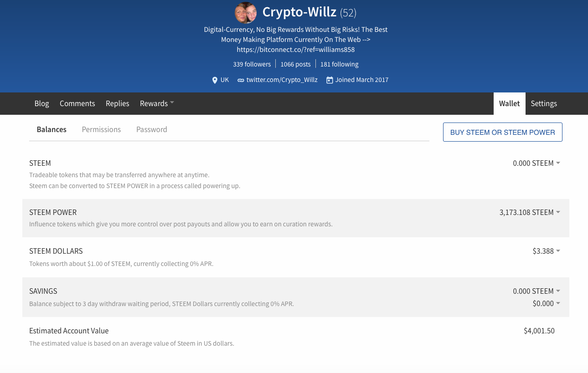Image resolution: width=588 pixels, height=373 pixels.
Task: Click the Joined March 2017 text
Action: pyautogui.click(x=362, y=80)
